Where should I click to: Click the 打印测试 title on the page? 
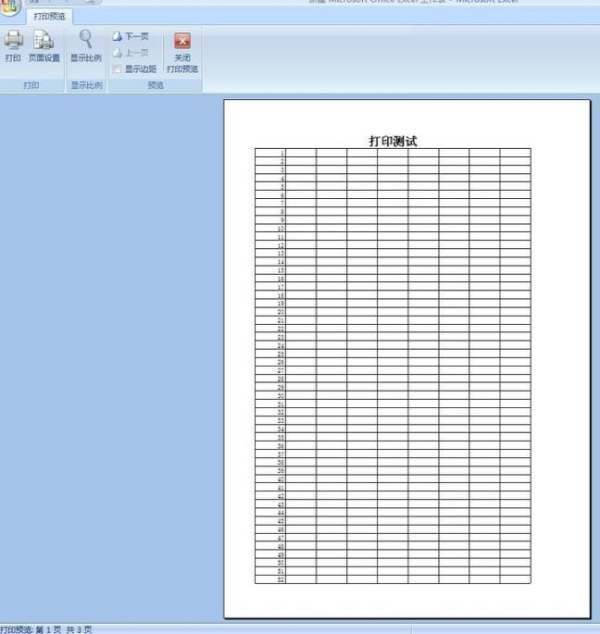pyautogui.click(x=392, y=141)
